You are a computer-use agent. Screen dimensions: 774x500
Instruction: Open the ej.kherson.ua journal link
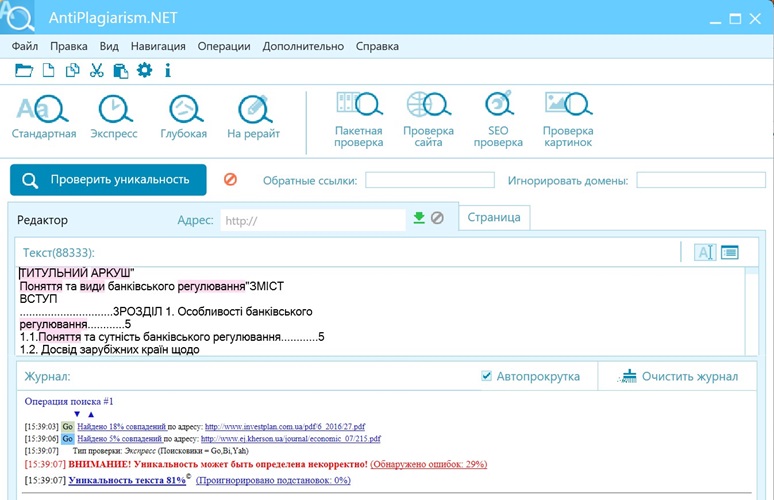pyautogui.click(x=291, y=439)
